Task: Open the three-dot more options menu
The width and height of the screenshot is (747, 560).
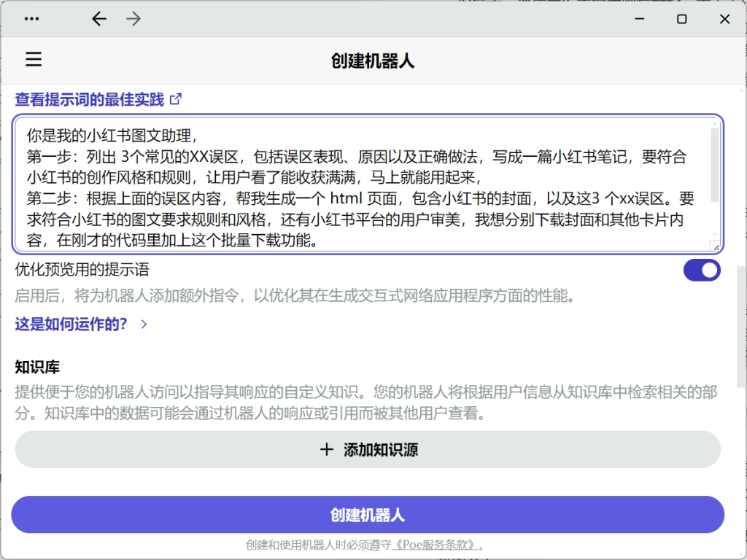Action: pyautogui.click(x=31, y=20)
